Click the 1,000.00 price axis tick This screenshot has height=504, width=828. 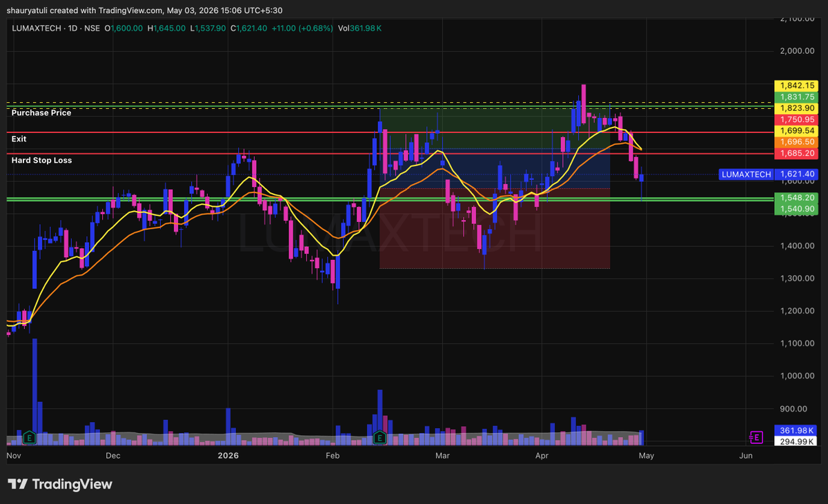[798, 376]
